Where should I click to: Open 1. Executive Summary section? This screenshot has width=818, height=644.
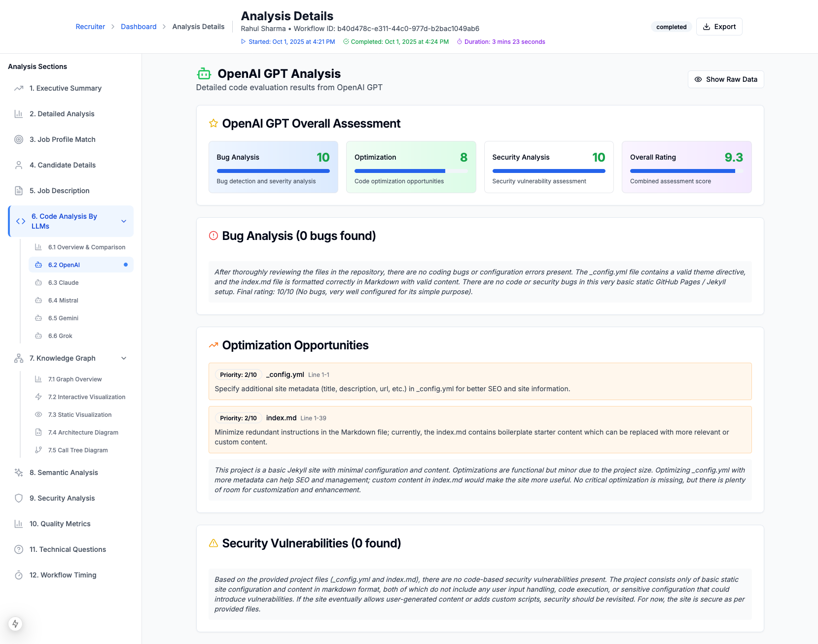tap(71, 88)
